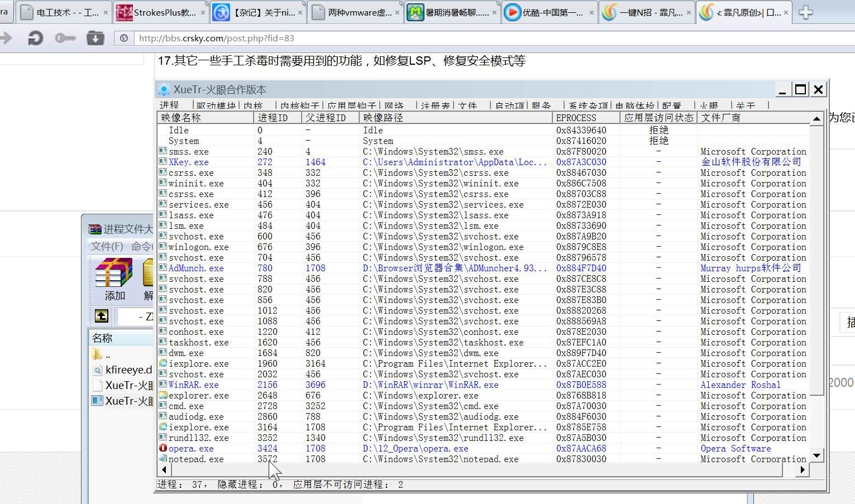Click the browser forward arrow button
Viewport: 855px width, 504px height.
[6, 38]
